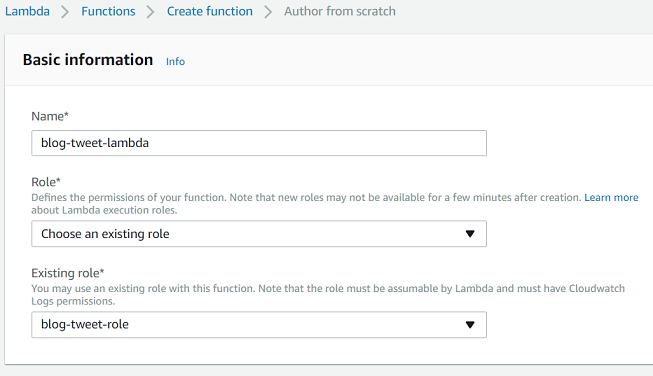Click the chevron separator after Lambda
The width and height of the screenshot is (653, 376).
click(65, 12)
